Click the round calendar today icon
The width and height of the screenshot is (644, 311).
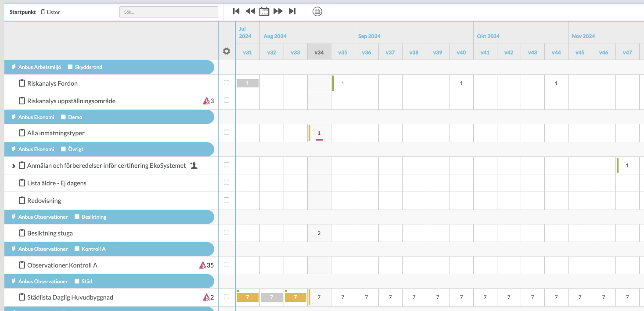click(317, 12)
